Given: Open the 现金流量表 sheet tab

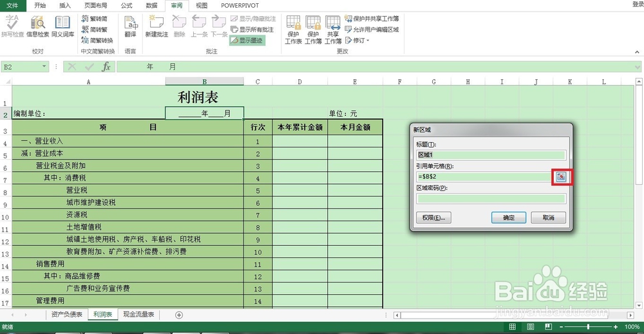Looking at the screenshot, I should pos(138,314).
